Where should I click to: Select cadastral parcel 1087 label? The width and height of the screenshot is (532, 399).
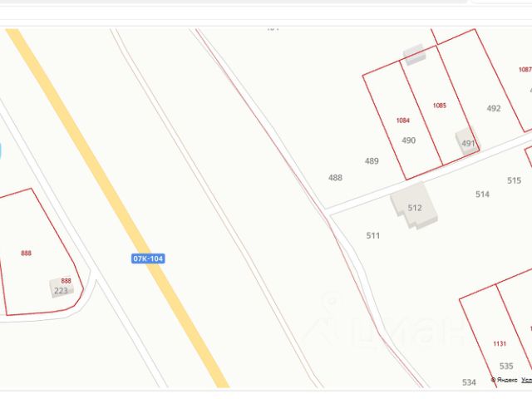525,70
